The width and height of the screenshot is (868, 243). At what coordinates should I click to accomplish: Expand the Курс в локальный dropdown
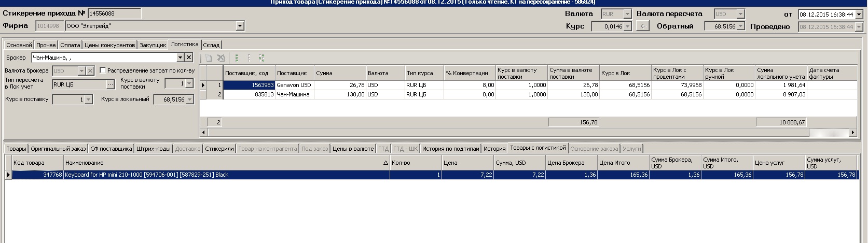point(189,99)
